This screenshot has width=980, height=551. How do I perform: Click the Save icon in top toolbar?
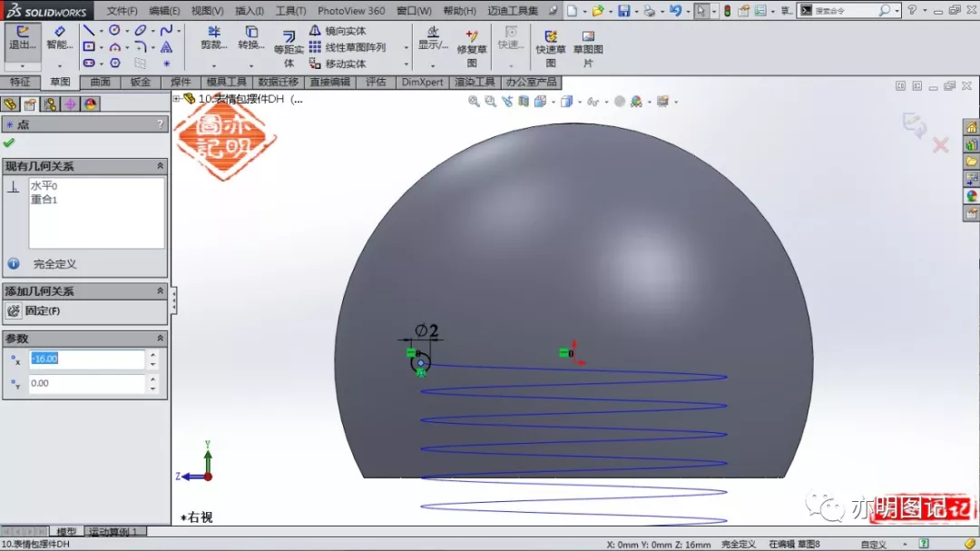coord(623,11)
